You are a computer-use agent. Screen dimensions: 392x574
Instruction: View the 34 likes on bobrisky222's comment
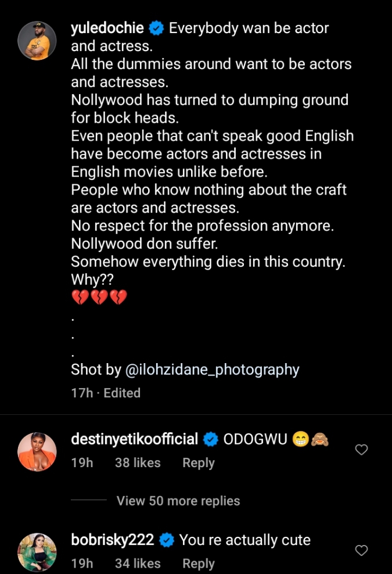138,564
